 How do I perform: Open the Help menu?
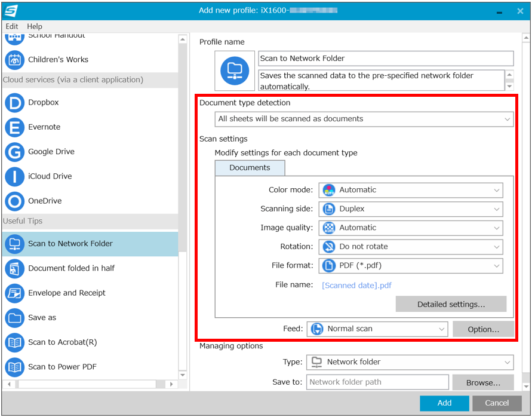click(35, 26)
